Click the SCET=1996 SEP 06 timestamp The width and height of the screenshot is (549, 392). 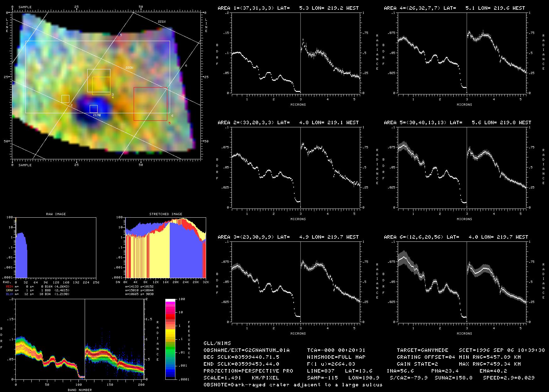502,350
